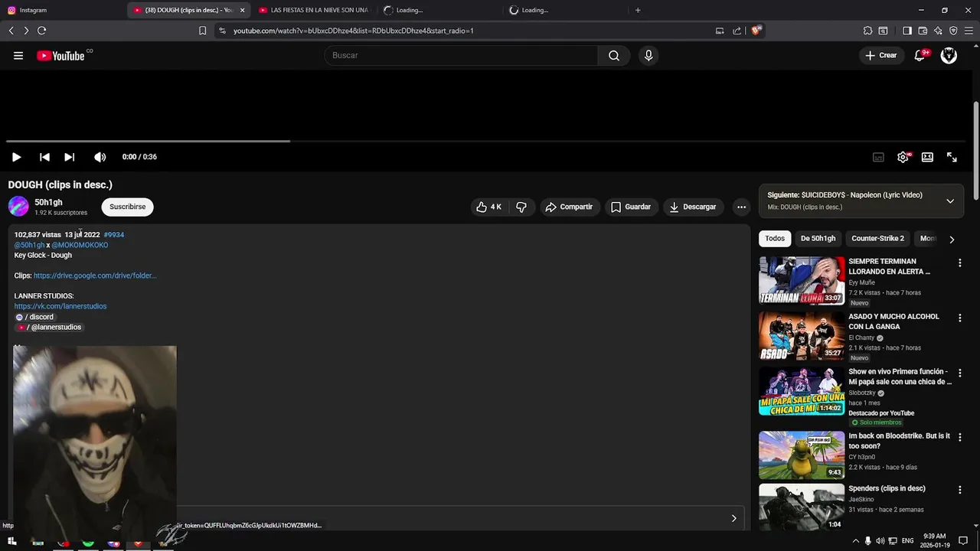
Task: Open Show en vivo Primera función thumbnail
Action: click(802, 391)
